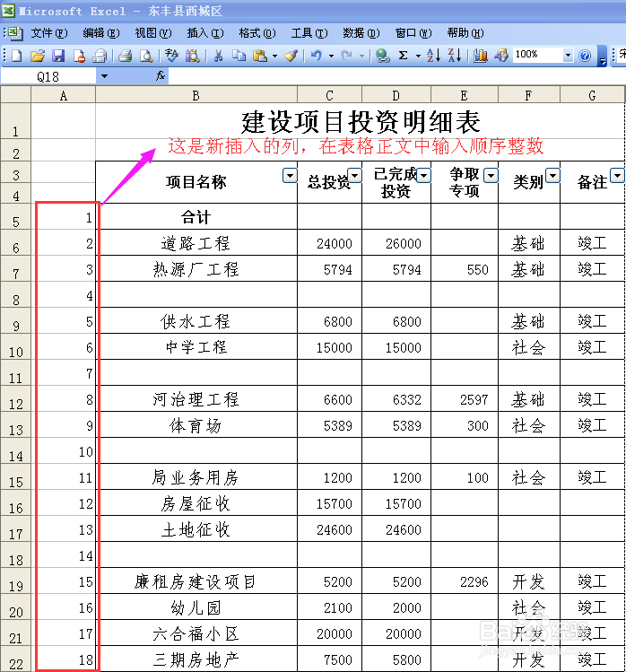Open the 视图(V) menu
This screenshot has width=626, height=672.
coord(153,33)
